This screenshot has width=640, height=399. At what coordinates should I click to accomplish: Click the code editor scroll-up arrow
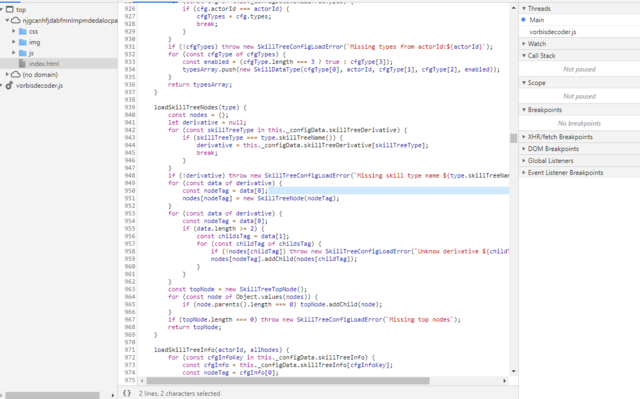513,8
